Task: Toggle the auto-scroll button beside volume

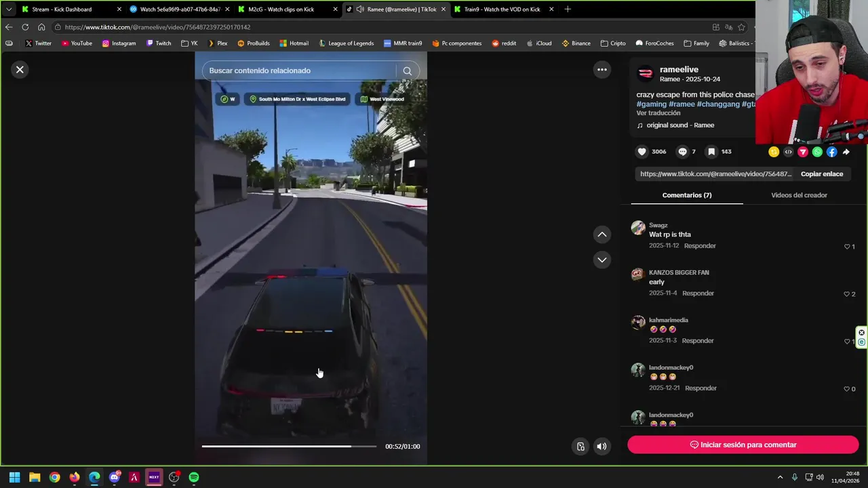Action: [580, 446]
